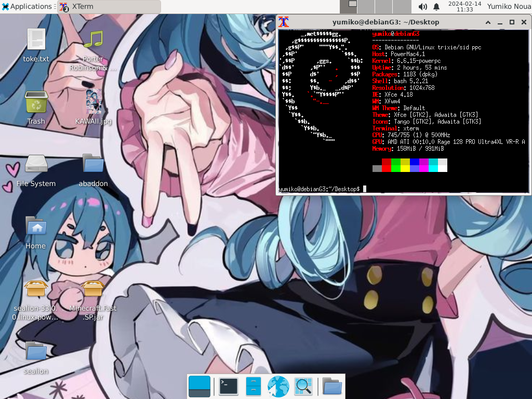Viewport: 532px width, 399px height.
Task: Launch File Manager from the dock
Action: [254, 387]
